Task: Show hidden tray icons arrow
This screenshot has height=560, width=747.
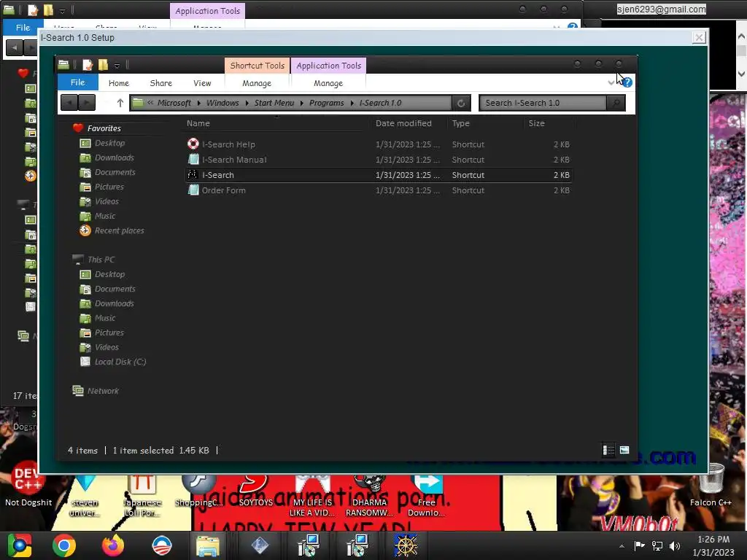Action: (x=622, y=546)
